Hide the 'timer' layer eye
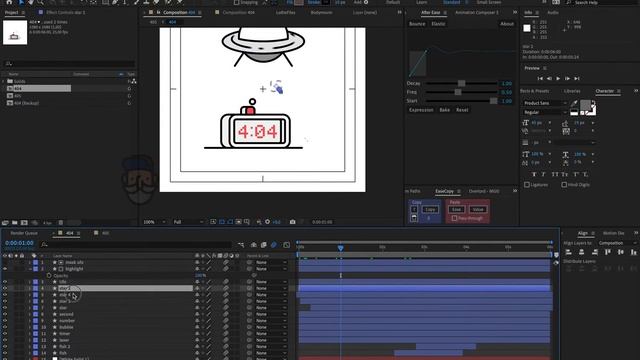This screenshot has width=640, height=360. coord(5,334)
